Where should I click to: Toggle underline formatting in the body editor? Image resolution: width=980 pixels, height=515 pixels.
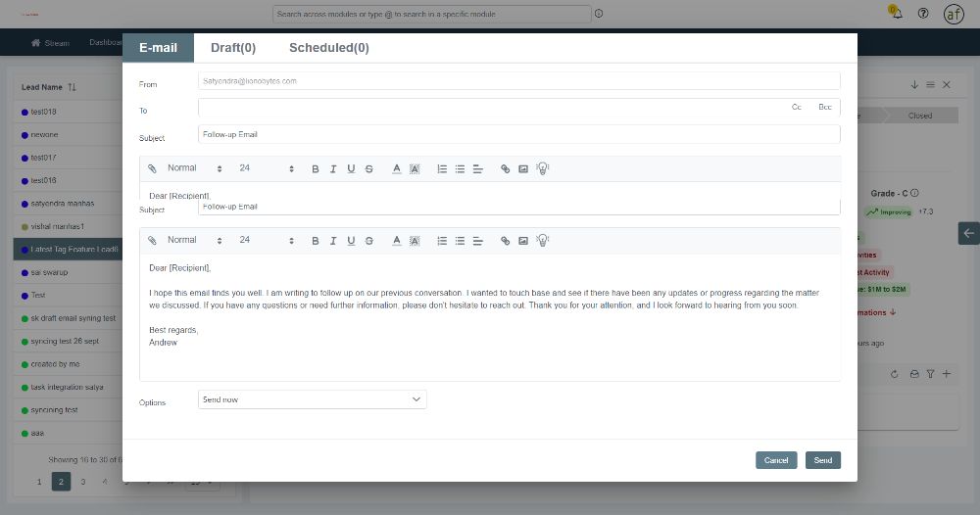click(x=351, y=240)
